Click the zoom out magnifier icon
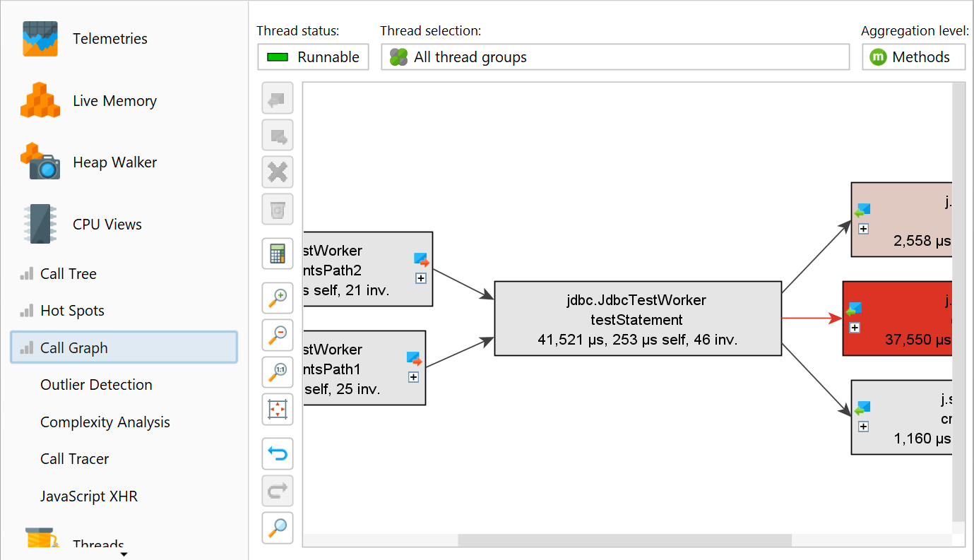This screenshot has height=560, width=974. pyautogui.click(x=278, y=335)
